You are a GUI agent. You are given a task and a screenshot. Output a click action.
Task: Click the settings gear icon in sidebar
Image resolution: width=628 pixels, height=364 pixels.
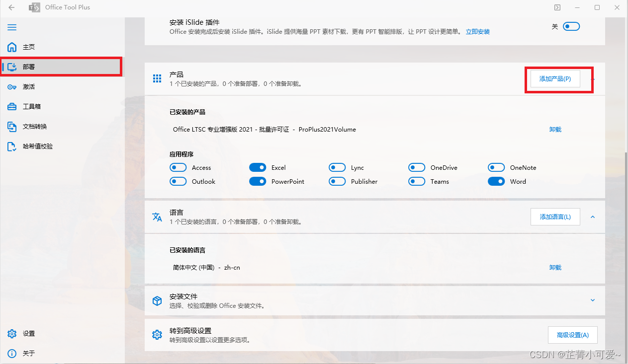pos(12,334)
